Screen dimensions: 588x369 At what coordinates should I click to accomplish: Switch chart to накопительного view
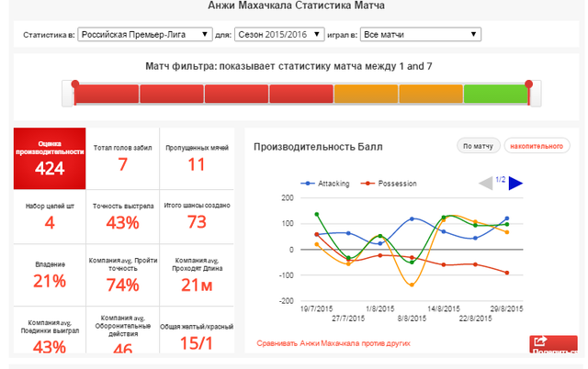pyautogui.click(x=537, y=146)
